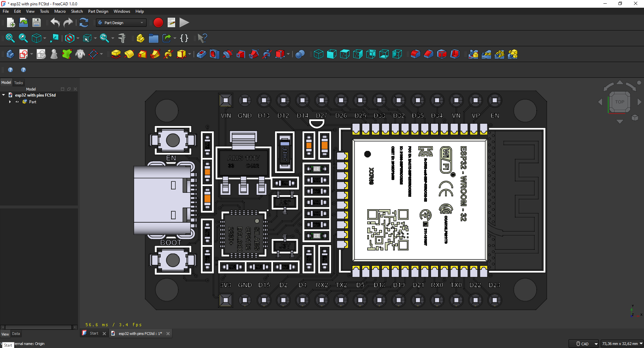This screenshot has width=644, height=348.
Task: Apply the Revolution feature
Action: click(x=129, y=54)
